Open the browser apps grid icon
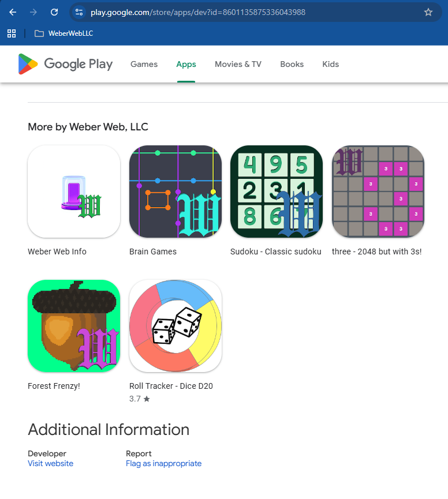The height and width of the screenshot is (499, 448). coord(12,33)
